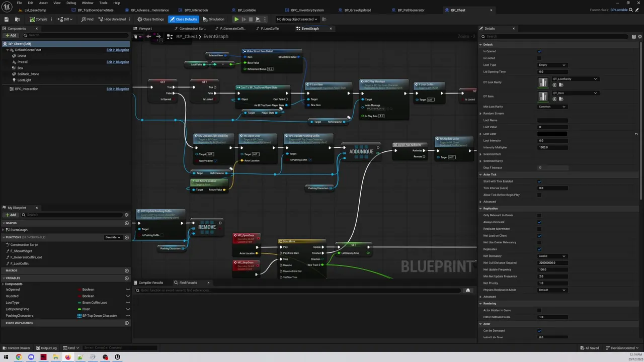Open the Asset menu
The height and width of the screenshot is (362, 644).
(43, 3)
